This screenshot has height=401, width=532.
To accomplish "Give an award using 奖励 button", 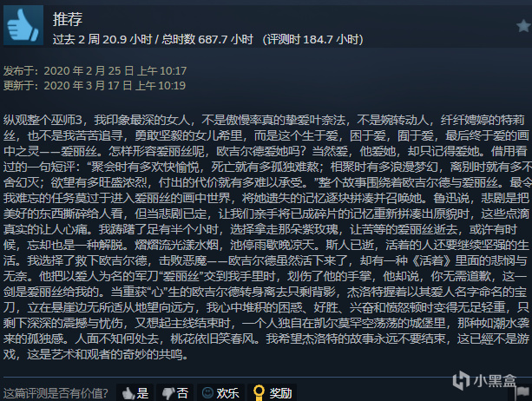I will click(273, 393).
